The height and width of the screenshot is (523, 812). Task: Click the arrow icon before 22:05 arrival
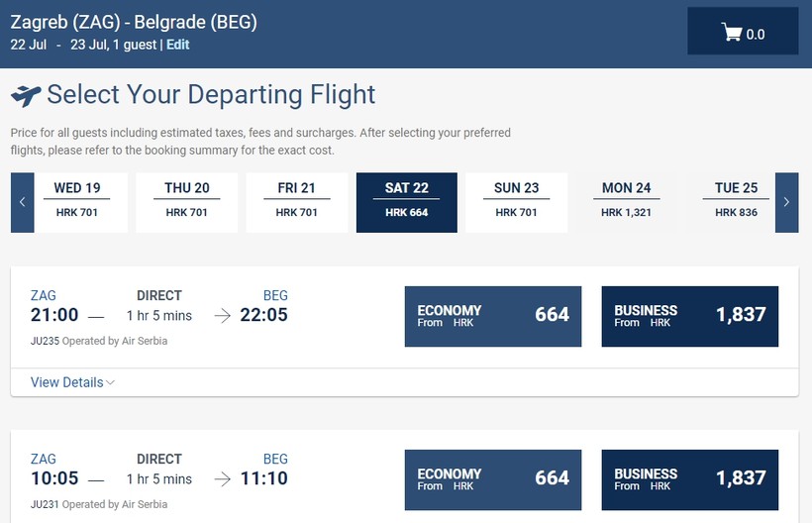pos(222,316)
